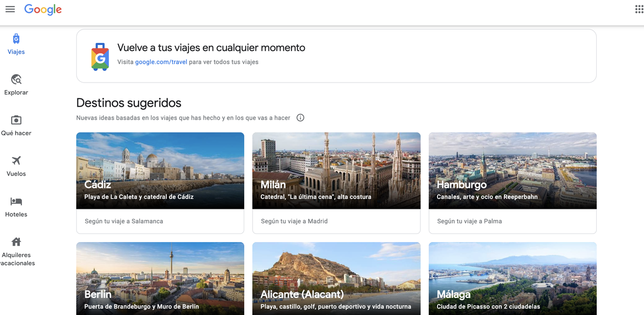Image resolution: width=644 pixels, height=315 pixels.
Task: Open the Alicante (Alacant) destination photo
Action: pos(336,279)
